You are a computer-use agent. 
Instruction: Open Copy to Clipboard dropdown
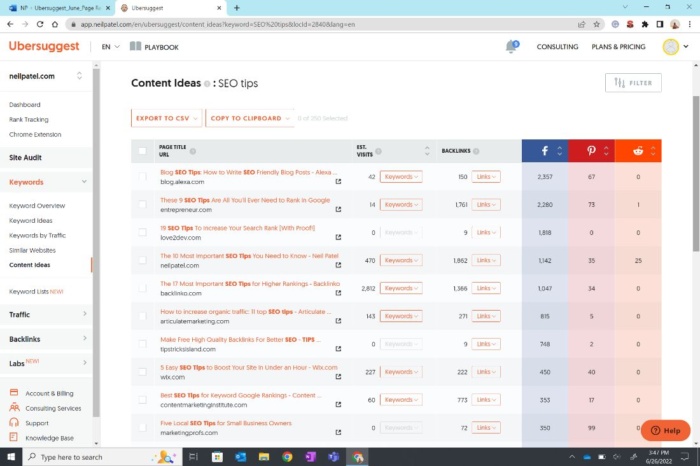click(250, 118)
